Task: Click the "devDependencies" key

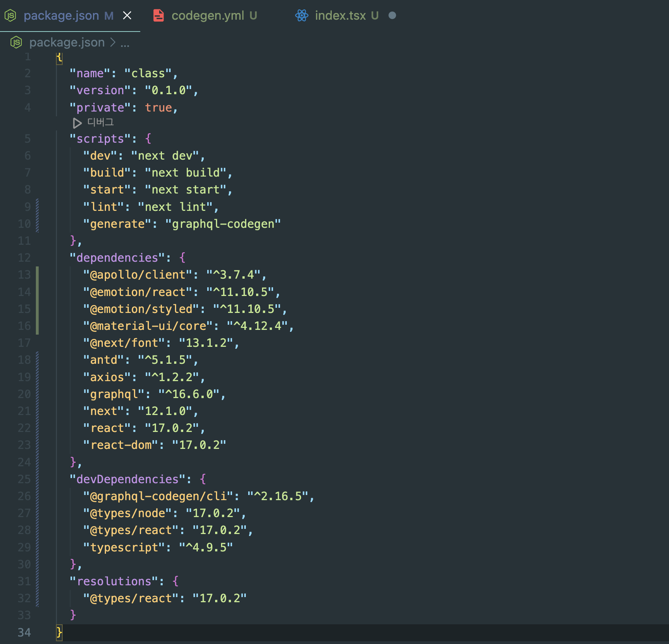Action: coord(128,479)
